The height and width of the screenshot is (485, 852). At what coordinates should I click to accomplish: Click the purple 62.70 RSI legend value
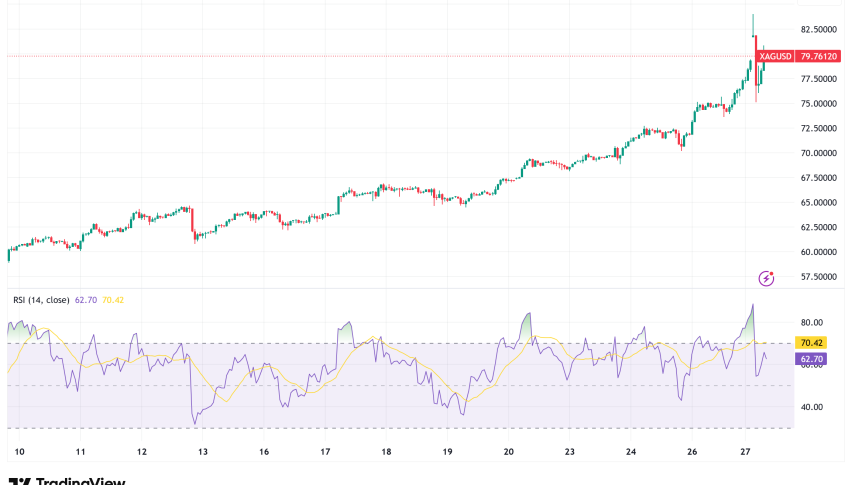coord(87,299)
